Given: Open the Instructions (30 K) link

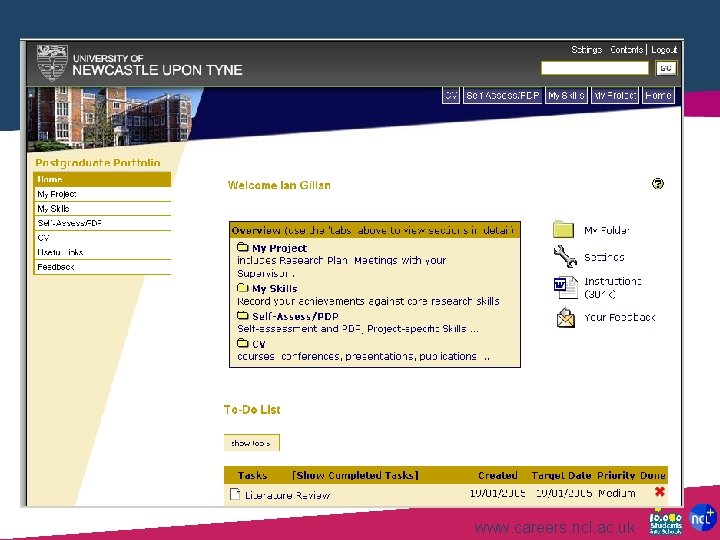Looking at the screenshot, I should [x=613, y=288].
